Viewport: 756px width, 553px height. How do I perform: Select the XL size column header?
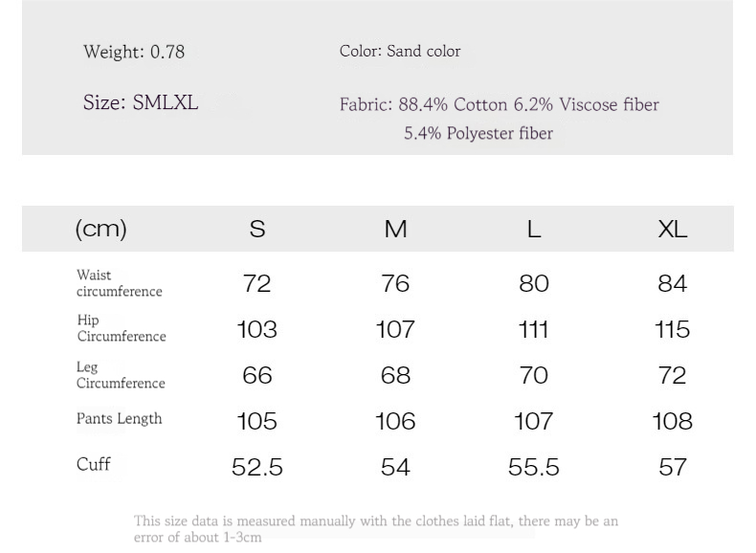tap(672, 229)
